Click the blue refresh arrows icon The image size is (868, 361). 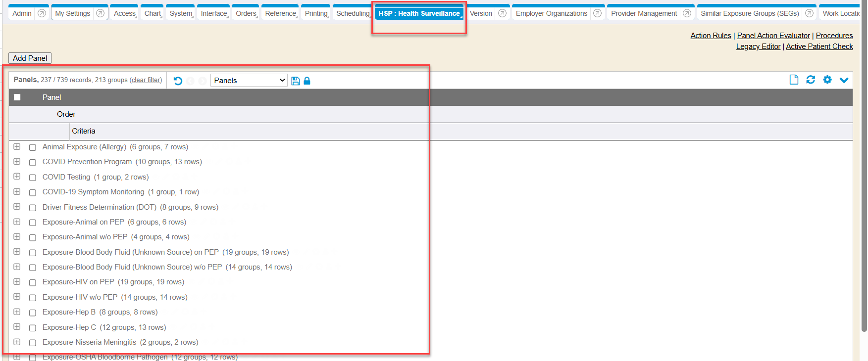(x=811, y=80)
